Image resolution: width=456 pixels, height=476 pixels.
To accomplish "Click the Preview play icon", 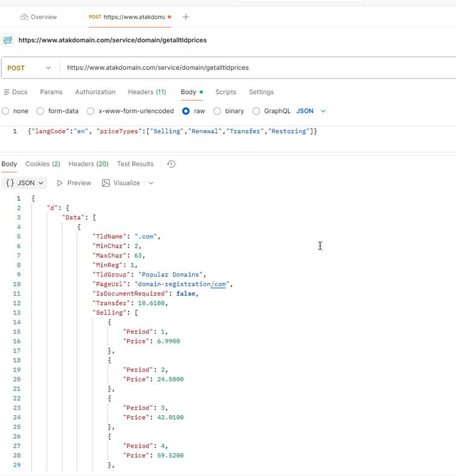I will tap(60, 183).
